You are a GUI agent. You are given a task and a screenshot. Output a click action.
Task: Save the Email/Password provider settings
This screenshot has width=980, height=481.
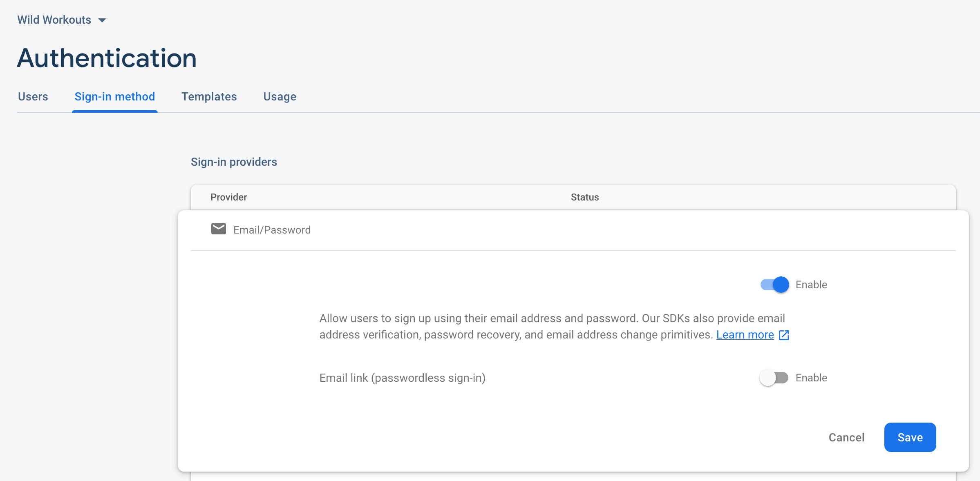click(910, 437)
